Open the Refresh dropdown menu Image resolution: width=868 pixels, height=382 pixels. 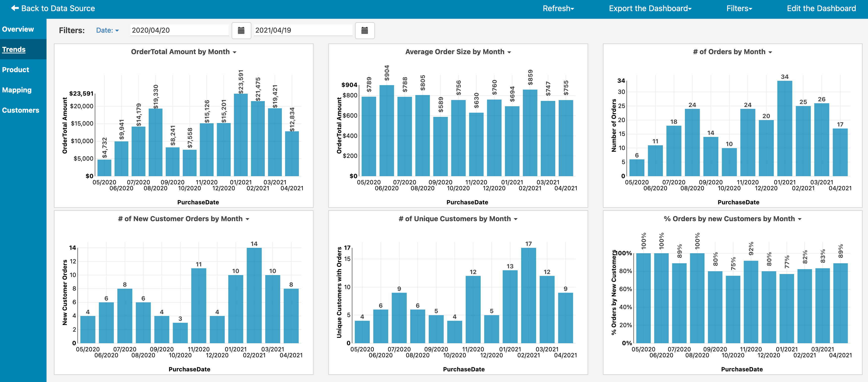(558, 8)
